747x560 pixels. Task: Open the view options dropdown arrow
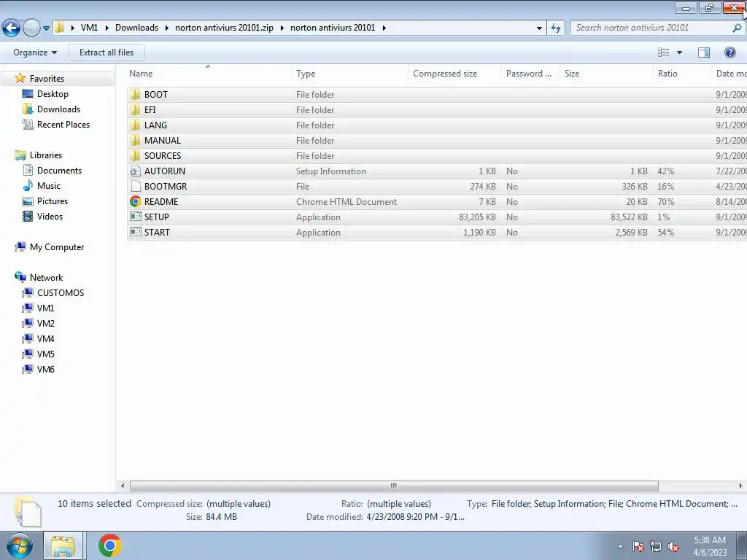click(x=679, y=52)
